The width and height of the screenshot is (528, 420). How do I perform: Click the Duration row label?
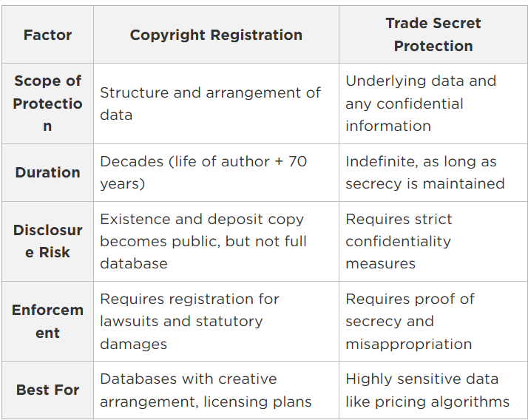(x=47, y=172)
